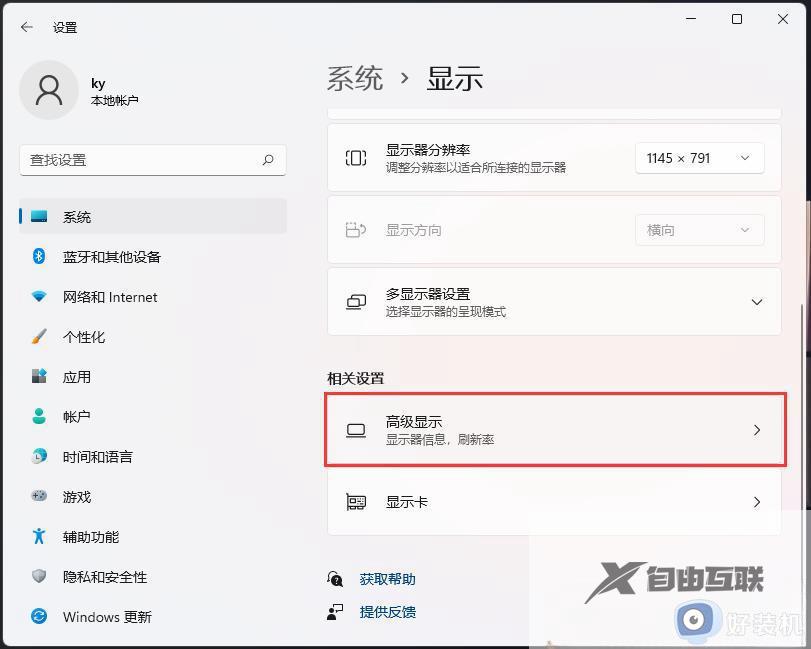Open 高级显示 advanced display settings
Image resolution: width=811 pixels, height=649 pixels.
[x=555, y=429]
